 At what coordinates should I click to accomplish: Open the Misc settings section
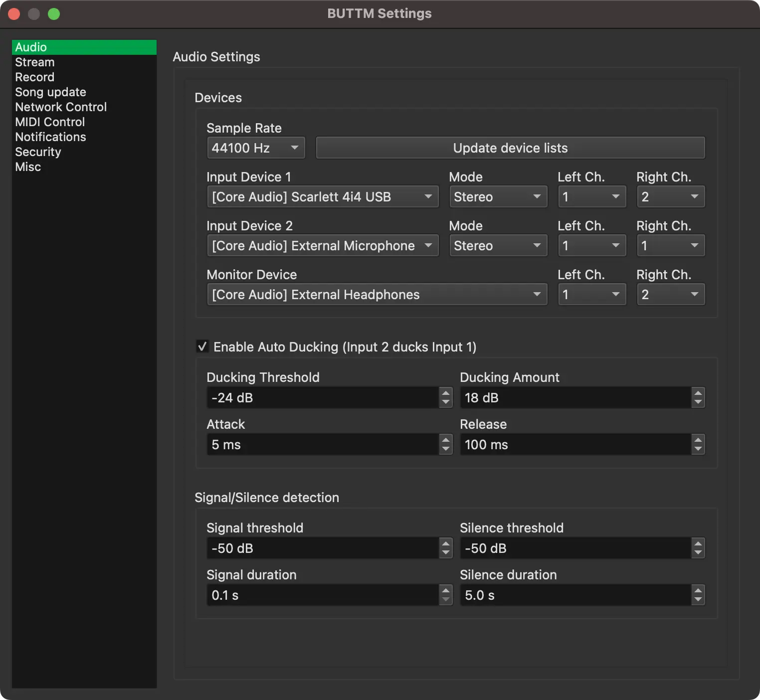[28, 167]
